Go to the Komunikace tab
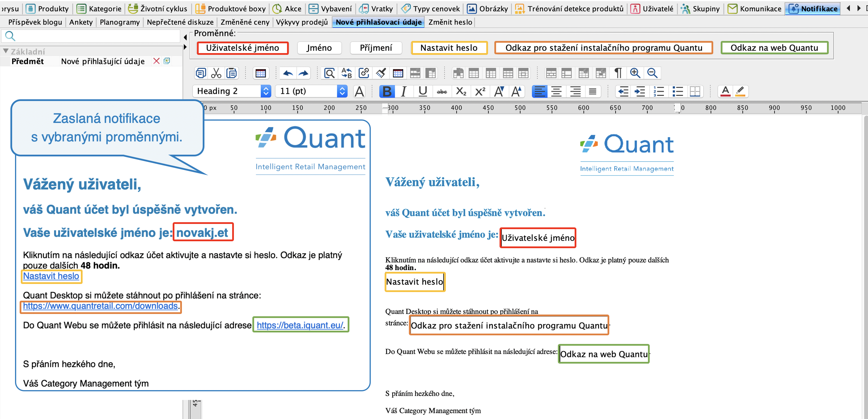This screenshot has width=868, height=419. point(755,8)
